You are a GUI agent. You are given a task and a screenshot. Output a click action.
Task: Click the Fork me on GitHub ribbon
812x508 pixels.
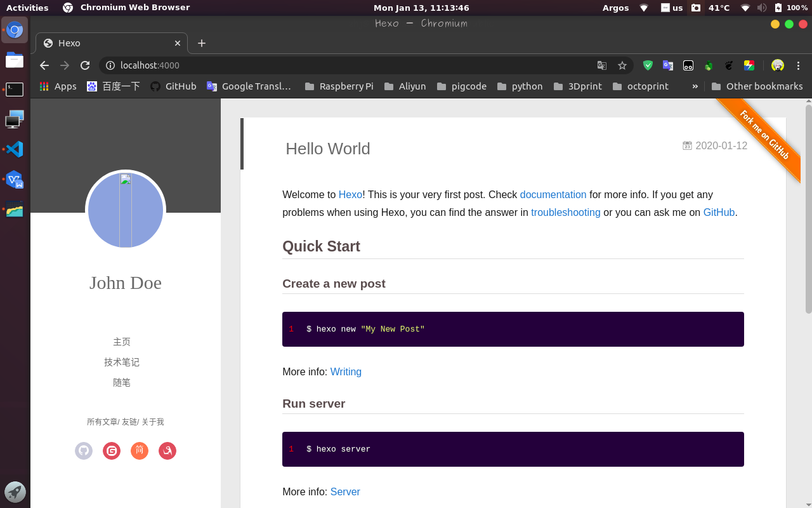pos(763,135)
